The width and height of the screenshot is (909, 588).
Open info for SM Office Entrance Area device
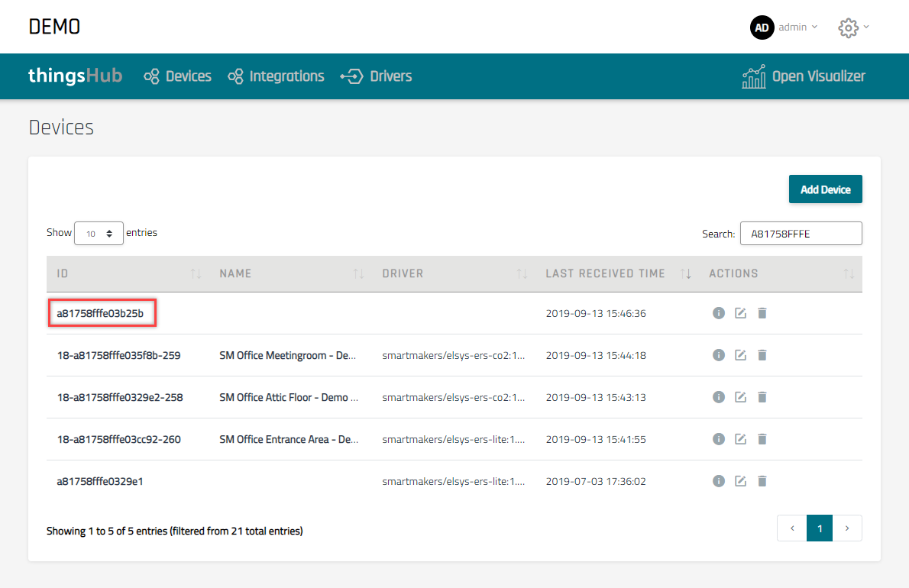coord(718,439)
